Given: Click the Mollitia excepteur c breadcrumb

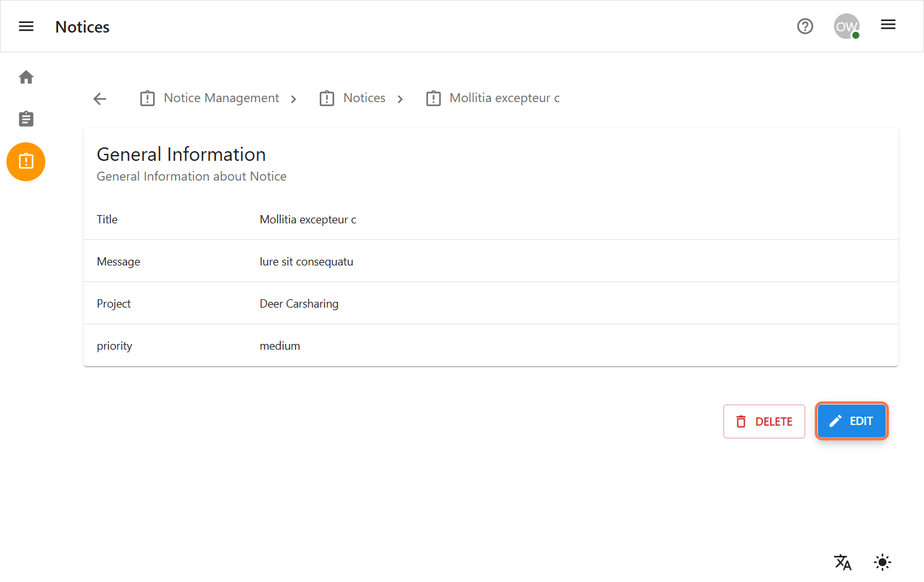Looking at the screenshot, I should pyautogui.click(x=504, y=98).
